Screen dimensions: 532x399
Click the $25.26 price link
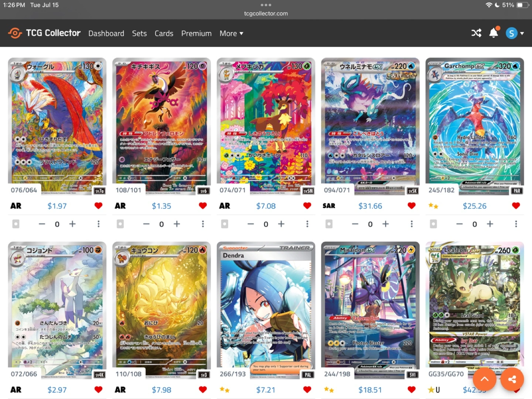[474, 206]
